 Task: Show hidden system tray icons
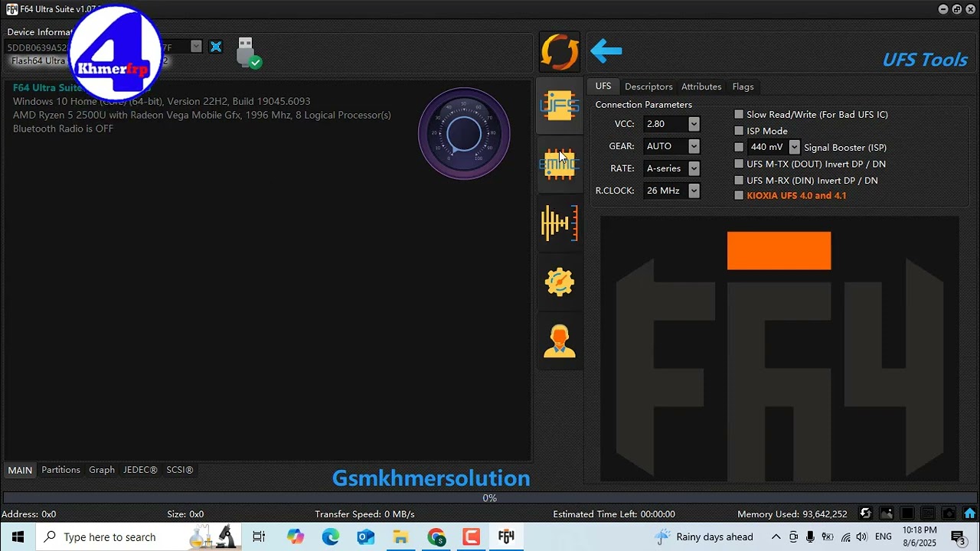(776, 537)
